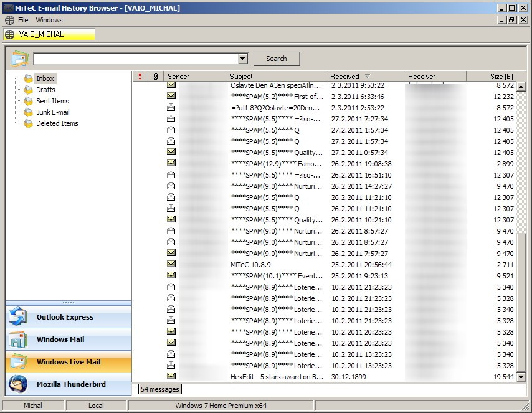This screenshot has width=532, height=413.
Task: Select the Deleted Items folder
Action: [57, 123]
